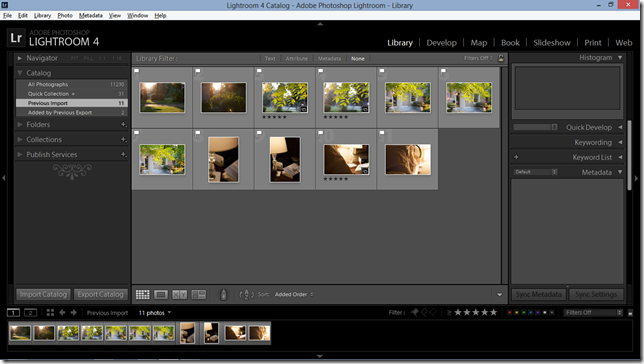Hide the top module picker panel arrow
Viewport: 644px width, 364px height.
(320, 24)
